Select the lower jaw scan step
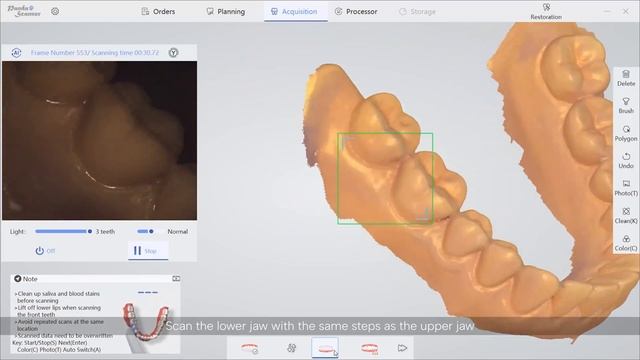This screenshot has height=360, width=640. point(325,348)
